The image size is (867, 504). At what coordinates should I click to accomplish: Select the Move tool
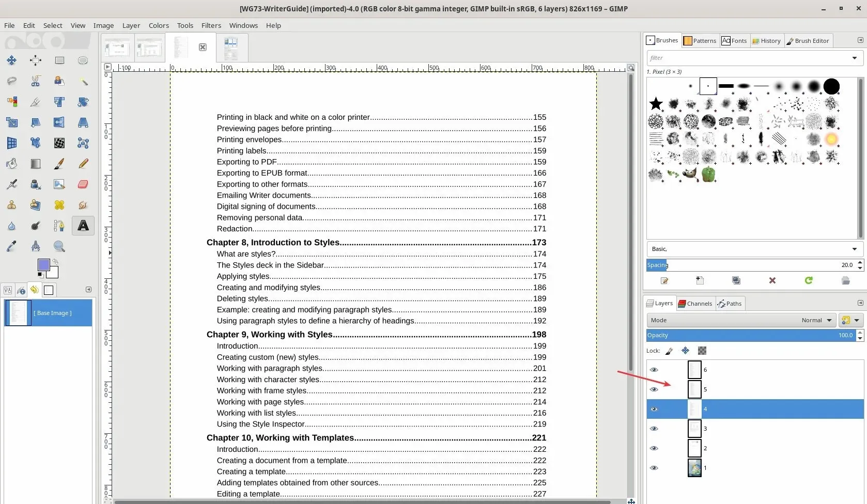click(x=12, y=60)
